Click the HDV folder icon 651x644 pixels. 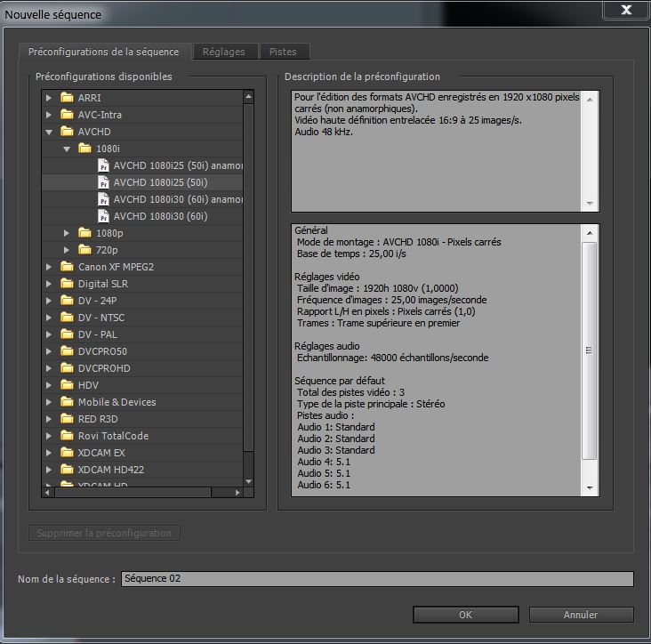click(67, 385)
